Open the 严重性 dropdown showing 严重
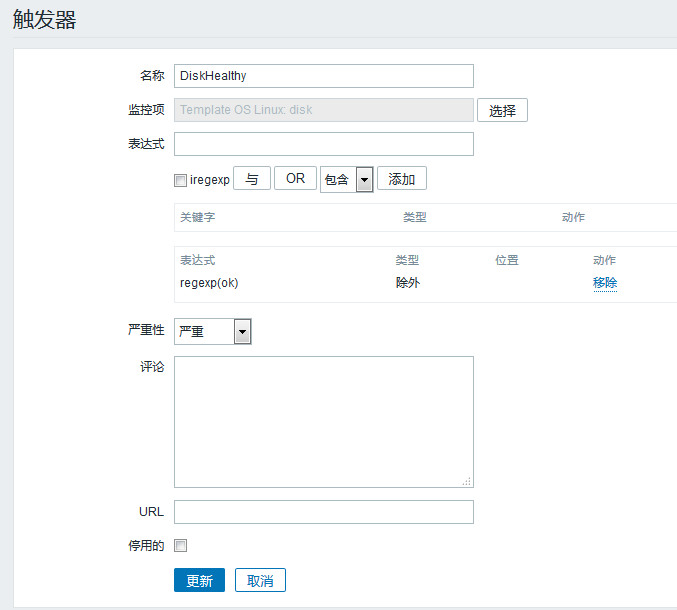The height and width of the screenshot is (610, 677). coord(212,332)
